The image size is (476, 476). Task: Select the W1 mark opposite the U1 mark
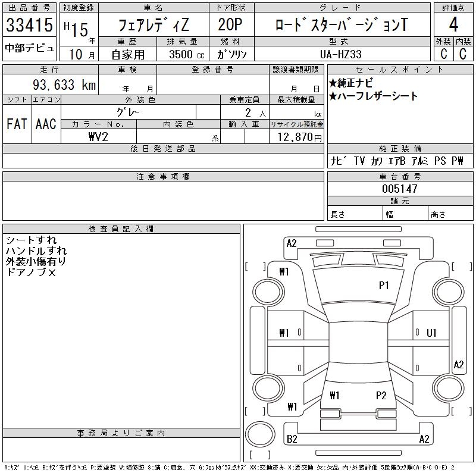click(x=284, y=333)
